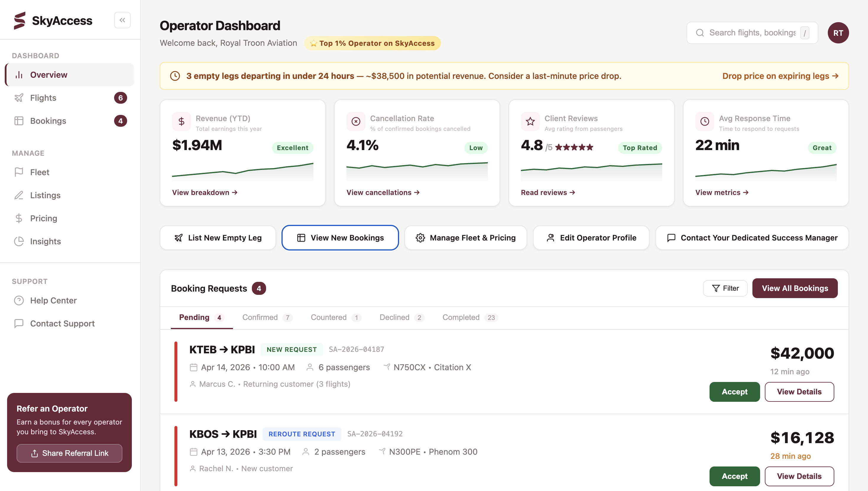Collapse the sidebar with the double-chevron button

122,20
